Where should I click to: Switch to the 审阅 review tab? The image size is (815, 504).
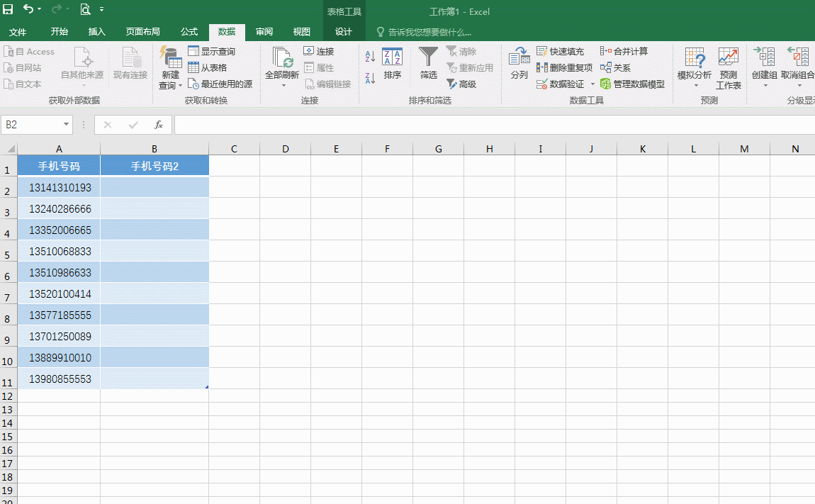tap(264, 32)
